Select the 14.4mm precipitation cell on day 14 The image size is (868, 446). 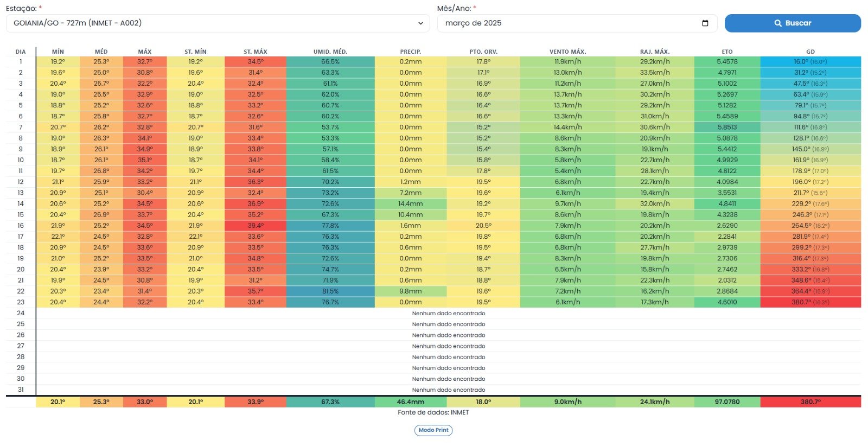coord(411,204)
